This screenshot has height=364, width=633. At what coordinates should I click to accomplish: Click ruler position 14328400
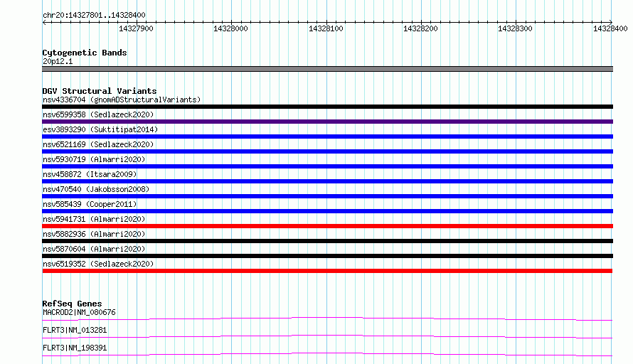tap(610, 28)
